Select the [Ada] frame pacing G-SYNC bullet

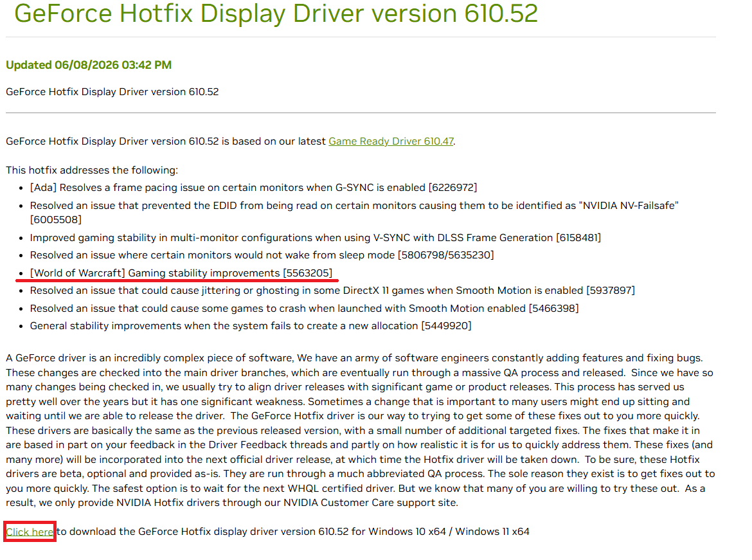(x=253, y=188)
